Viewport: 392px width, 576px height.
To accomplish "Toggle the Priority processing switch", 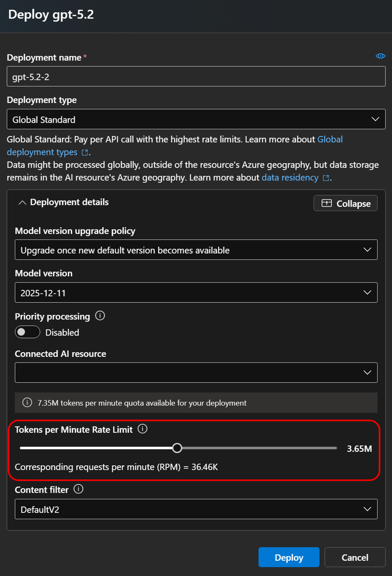I will [27, 332].
